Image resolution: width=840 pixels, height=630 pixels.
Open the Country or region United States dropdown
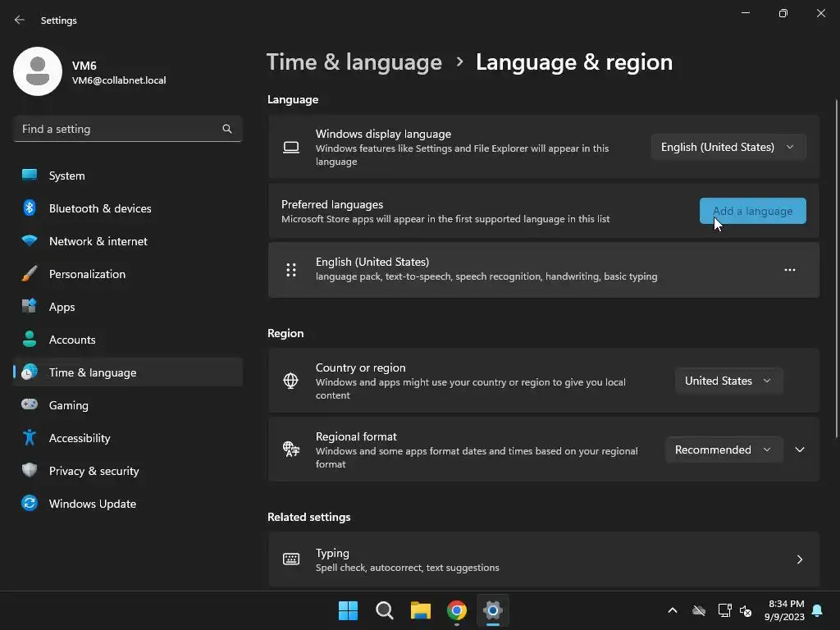[x=729, y=381]
